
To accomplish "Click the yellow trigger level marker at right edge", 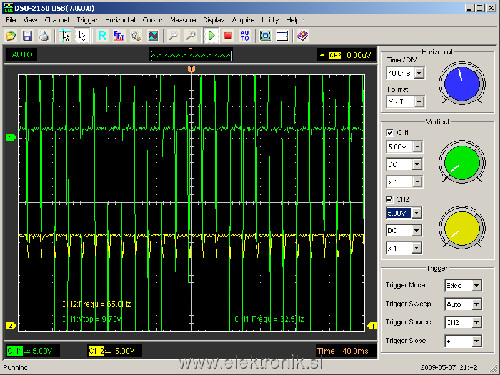I will pyautogui.click(x=372, y=326).
